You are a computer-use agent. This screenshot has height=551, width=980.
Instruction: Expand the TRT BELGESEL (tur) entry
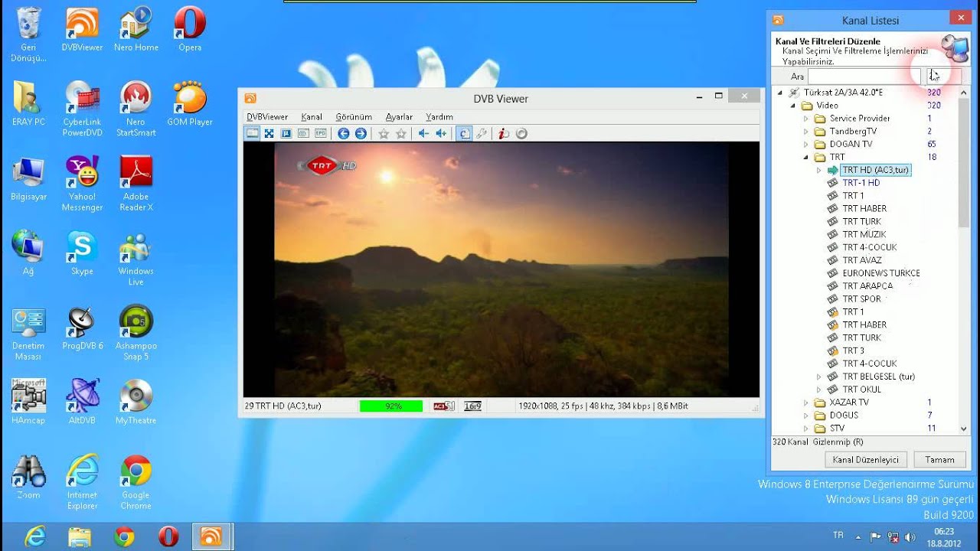818,377
